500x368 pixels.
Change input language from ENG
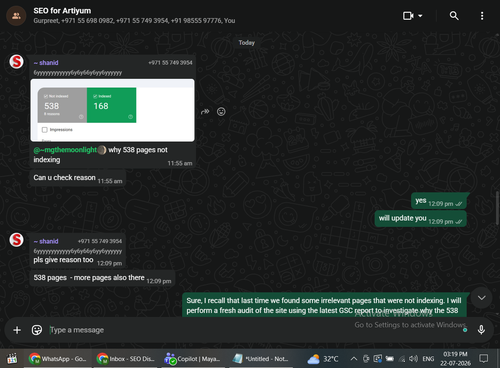coord(428,359)
